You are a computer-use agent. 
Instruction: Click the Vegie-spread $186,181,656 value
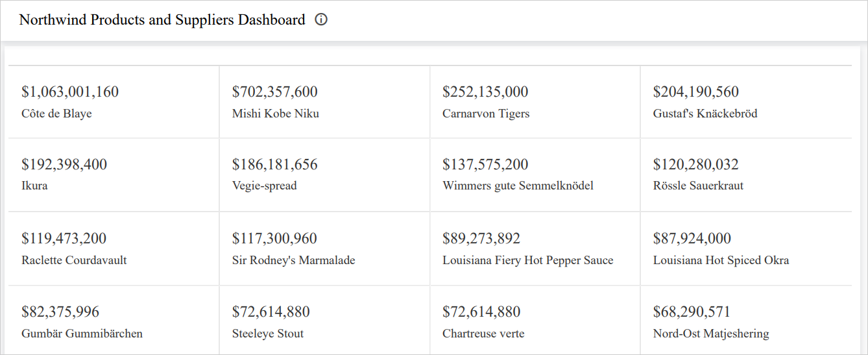(x=274, y=164)
